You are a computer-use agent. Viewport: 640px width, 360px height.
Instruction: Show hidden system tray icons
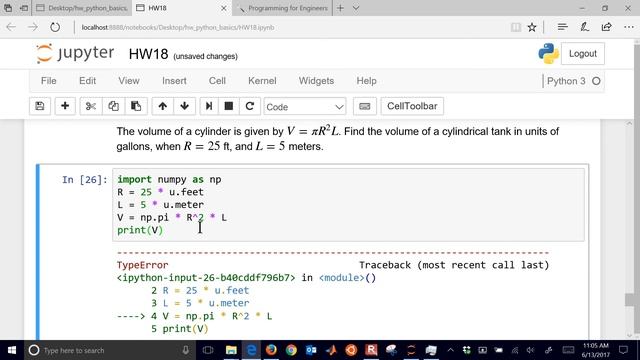click(450, 350)
